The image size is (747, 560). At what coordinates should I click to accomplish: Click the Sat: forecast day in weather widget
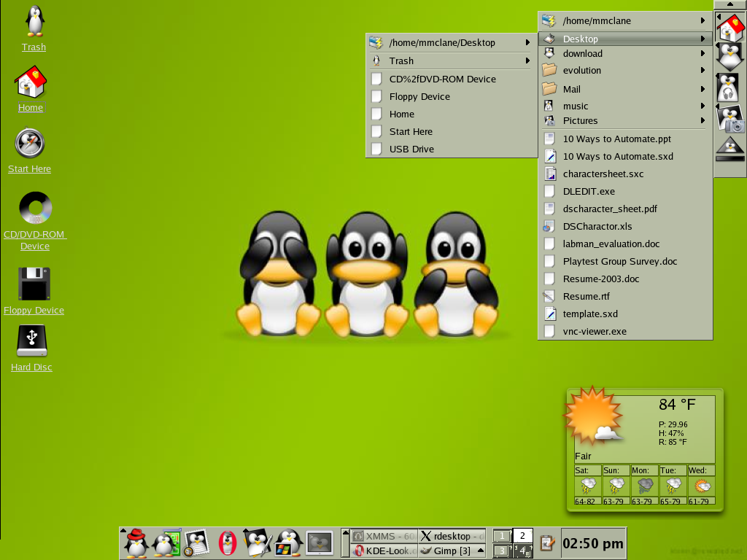[x=587, y=485]
